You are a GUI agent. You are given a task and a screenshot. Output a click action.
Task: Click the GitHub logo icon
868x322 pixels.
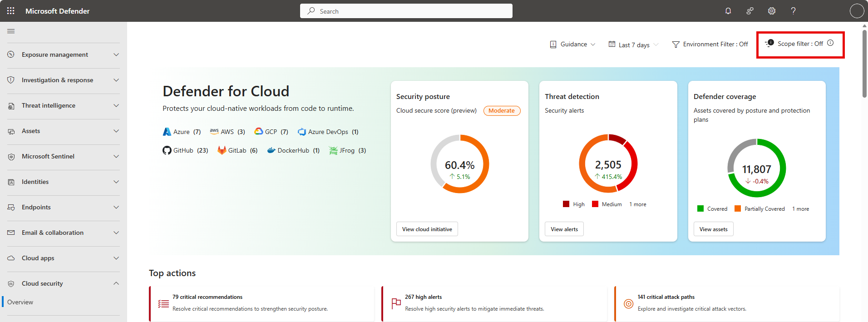167,150
